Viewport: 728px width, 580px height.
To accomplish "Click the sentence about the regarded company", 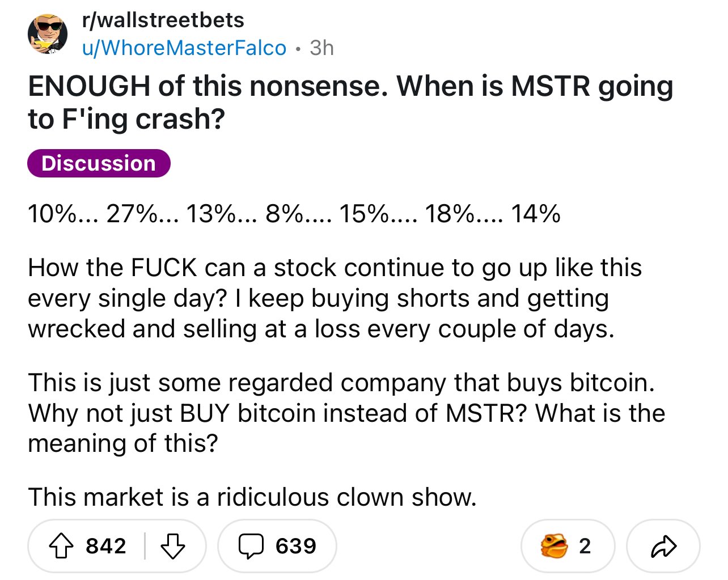I will tap(341, 383).
